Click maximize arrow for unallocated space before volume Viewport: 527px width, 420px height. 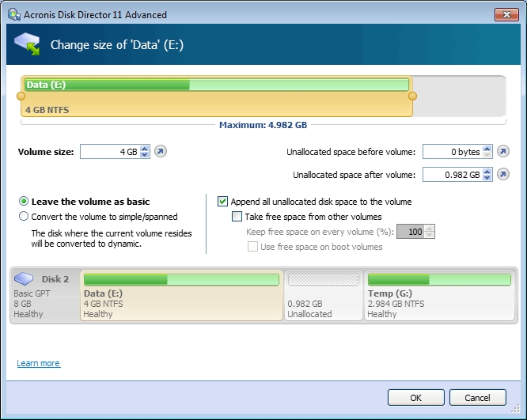point(503,152)
